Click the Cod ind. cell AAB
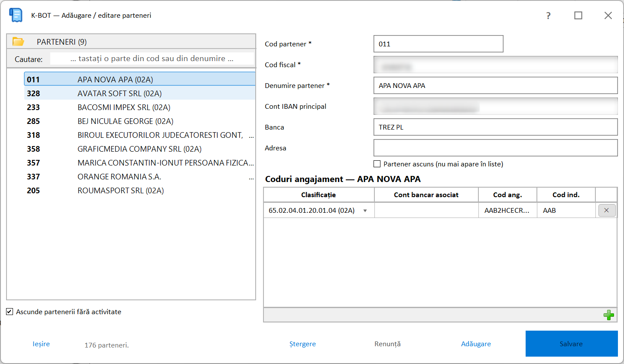Image resolution: width=624 pixels, height=364 pixels. pos(566,211)
